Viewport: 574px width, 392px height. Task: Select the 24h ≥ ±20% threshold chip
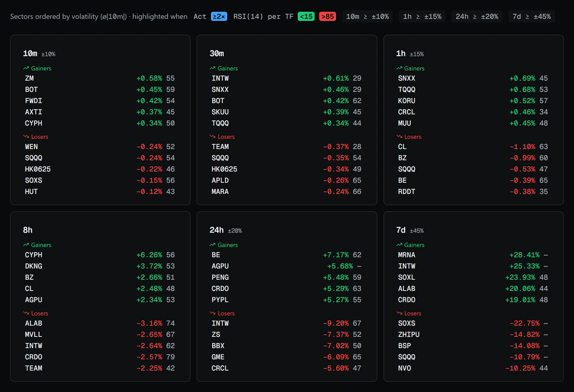tap(477, 17)
